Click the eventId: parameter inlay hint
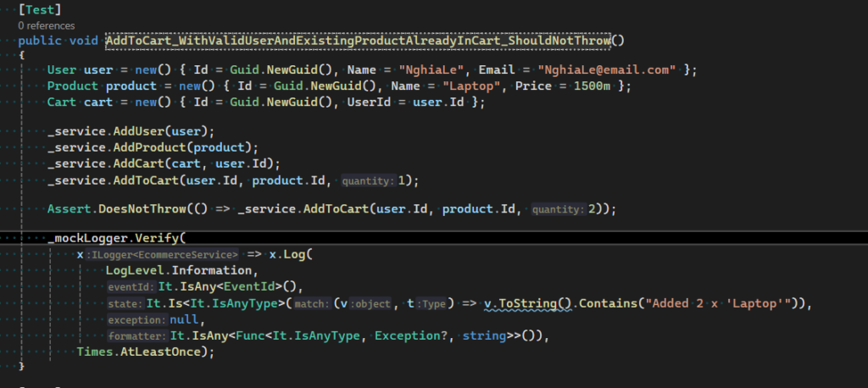This screenshot has width=868, height=388. [131, 287]
